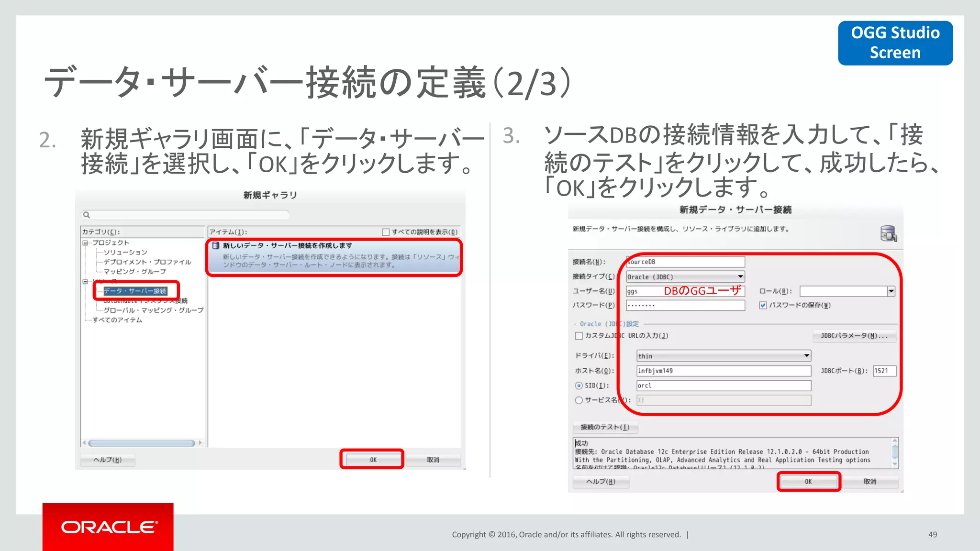Click OK in the 新規データ・サーバー接続 dialog
Viewport: 980px width, 551px height.
[808, 482]
